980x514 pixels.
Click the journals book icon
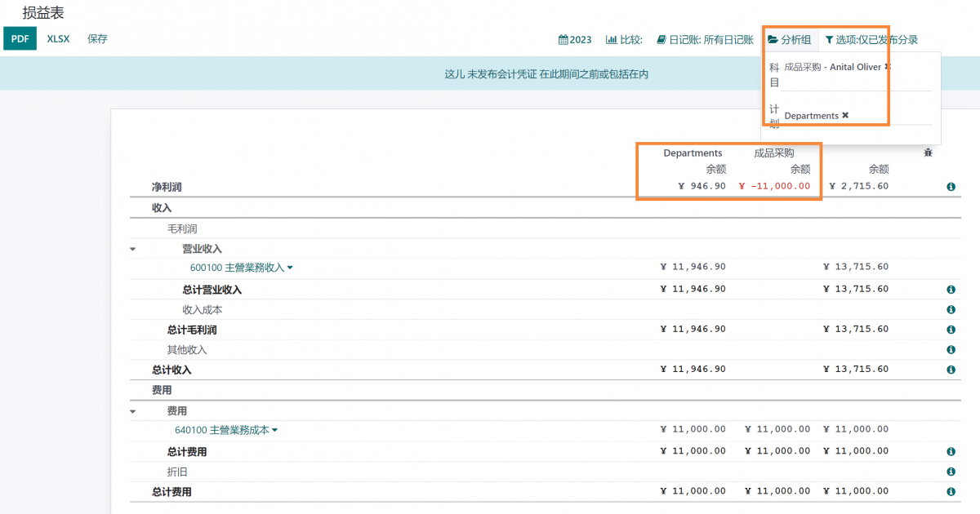[x=661, y=38]
